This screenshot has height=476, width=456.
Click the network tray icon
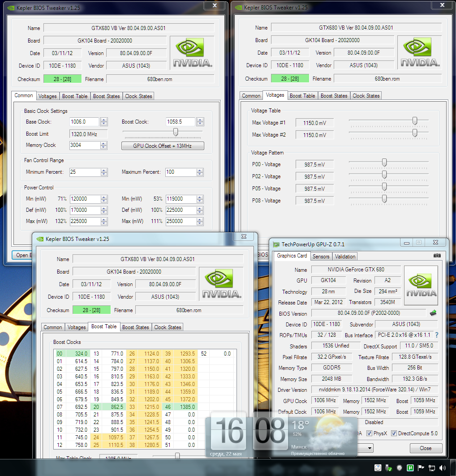pos(431,468)
